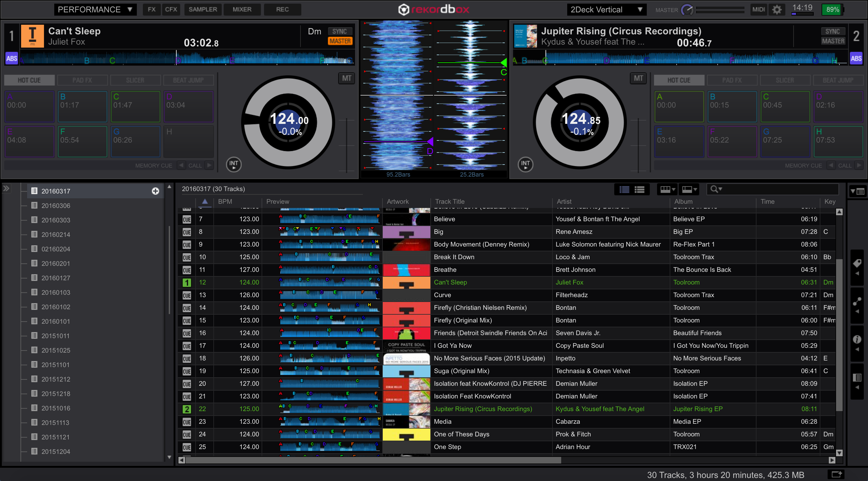Click the add playlist plus icon
Viewport: 868px width, 481px height.
click(155, 191)
